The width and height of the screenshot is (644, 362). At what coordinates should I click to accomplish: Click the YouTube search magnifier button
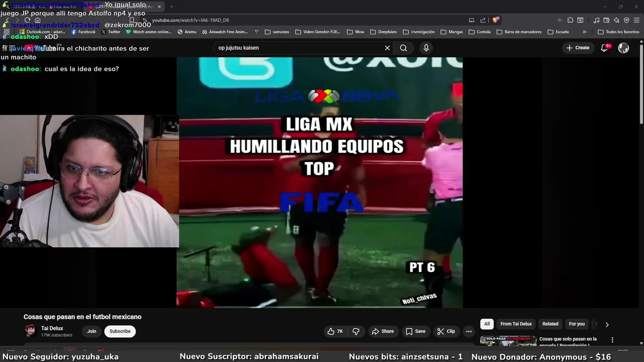point(404,48)
